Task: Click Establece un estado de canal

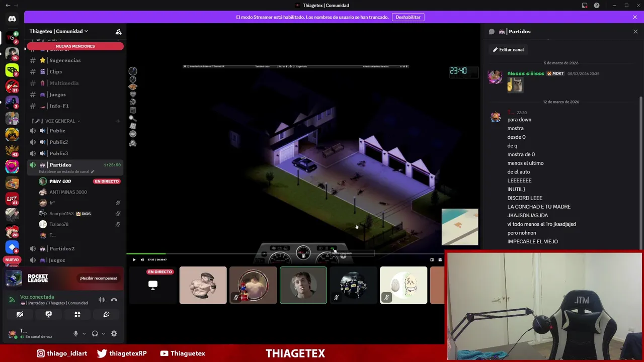Action: [66, 171]
